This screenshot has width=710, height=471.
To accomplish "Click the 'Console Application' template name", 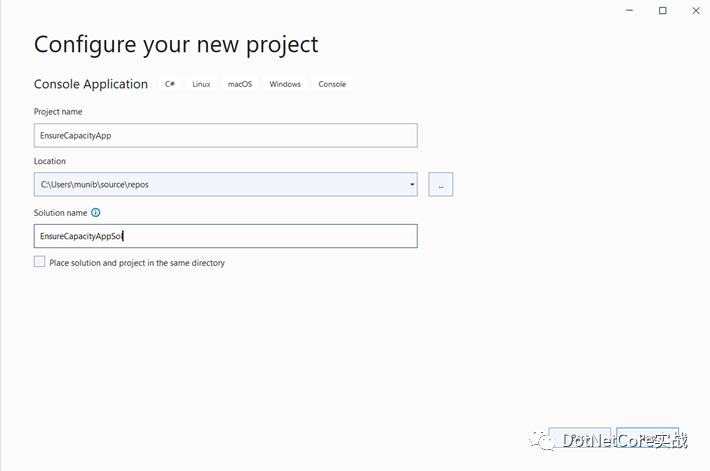I will point(91,84).
